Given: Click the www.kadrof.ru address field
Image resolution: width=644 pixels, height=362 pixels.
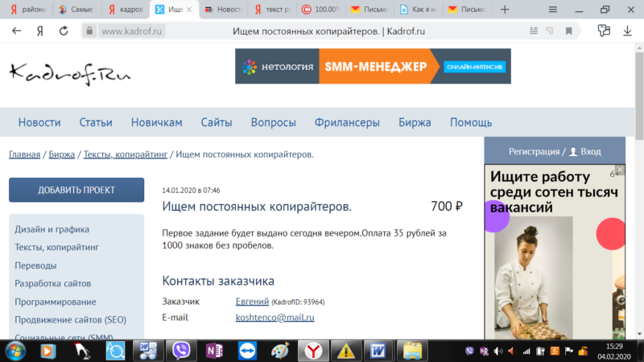Looking at the screenshot, I should tap(131, 31).
